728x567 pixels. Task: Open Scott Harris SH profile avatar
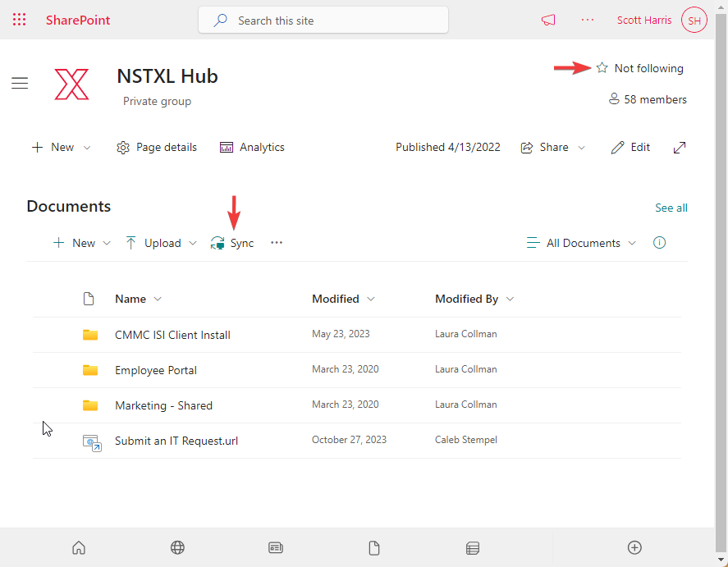[x=694, y=21]
